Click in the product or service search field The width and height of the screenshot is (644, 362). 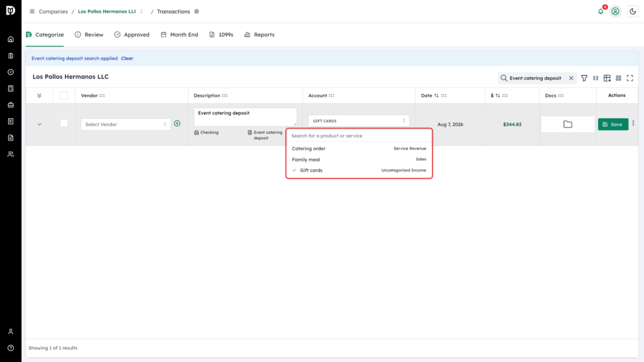(359, 136)
